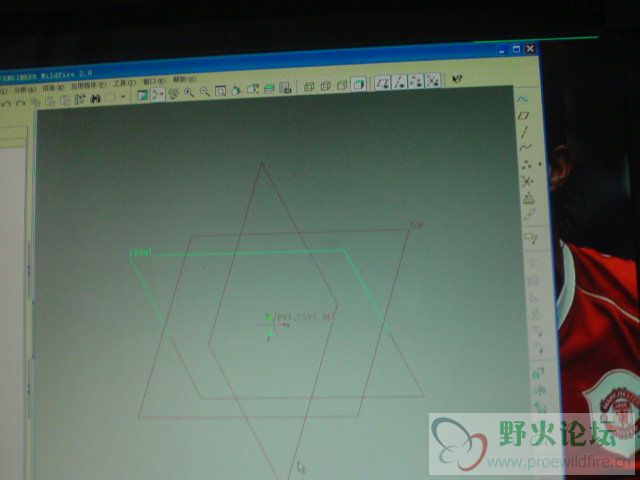Screen dimensions: 640x480
Task: Switch to No Hidden display style
Action: 342,85
